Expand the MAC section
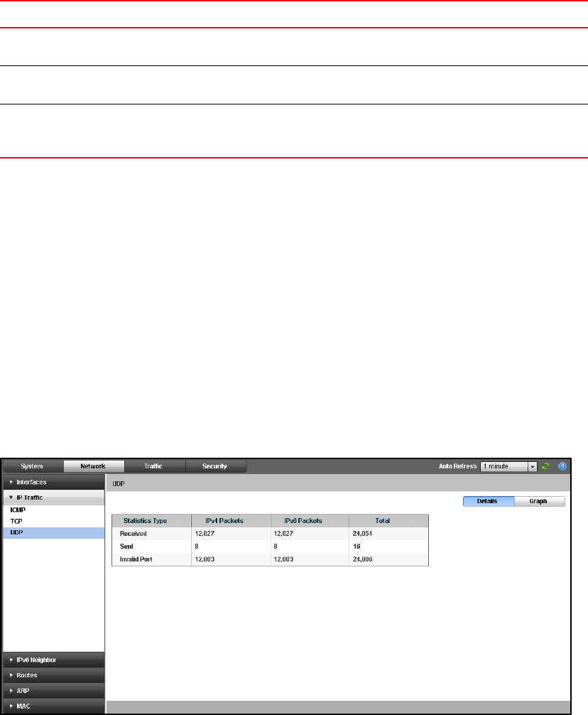This screenshot has height=715, width=588. click(x=54, y=706)
